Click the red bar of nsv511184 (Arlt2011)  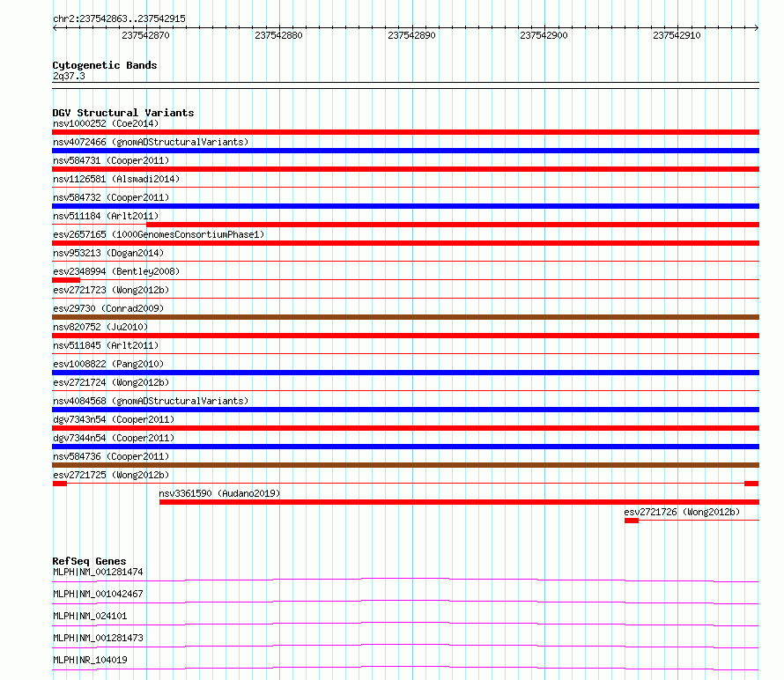pyautogui.click(x=453, y=225)
